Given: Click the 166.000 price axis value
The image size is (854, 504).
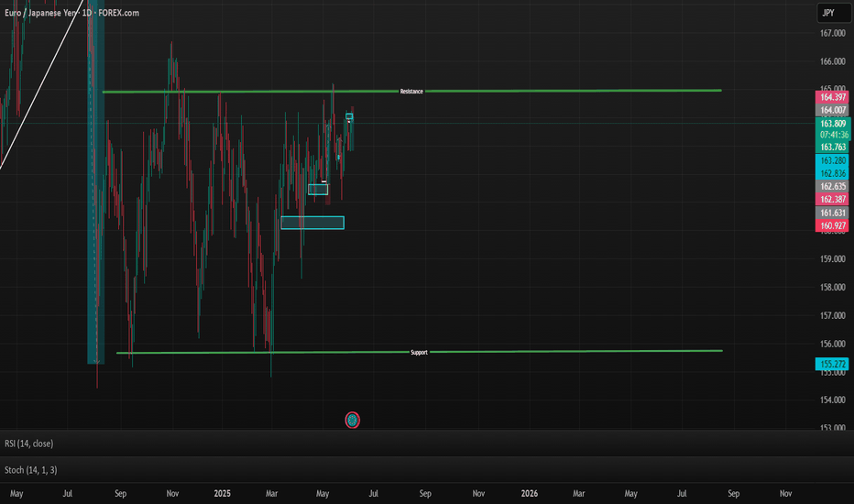Looking at the screenshot, I should [833, 61].
